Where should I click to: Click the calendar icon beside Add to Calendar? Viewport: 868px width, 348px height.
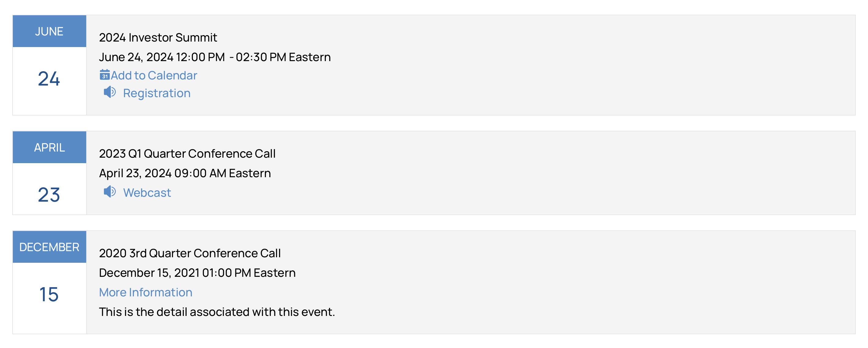tap(105, 75)
